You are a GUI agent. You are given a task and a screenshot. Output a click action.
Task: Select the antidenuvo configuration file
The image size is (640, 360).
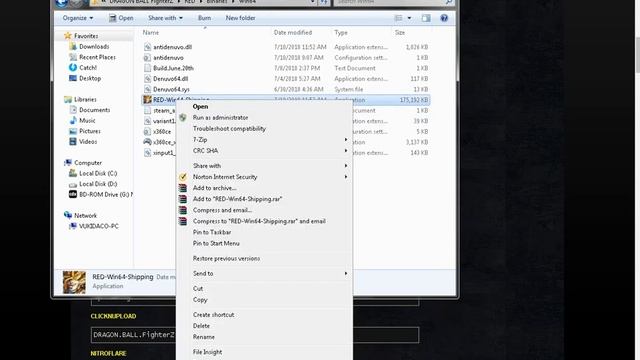pos(168,58)
